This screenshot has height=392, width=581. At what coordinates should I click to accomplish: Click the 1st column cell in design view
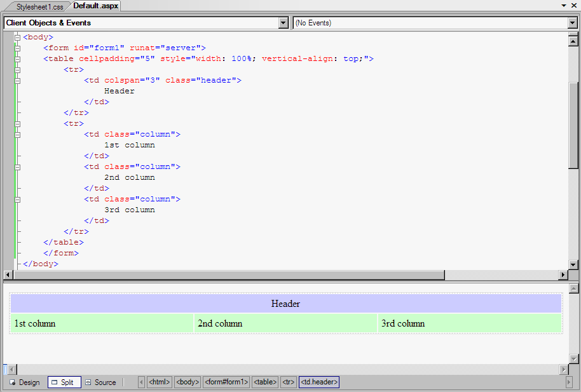pos(102,323)
